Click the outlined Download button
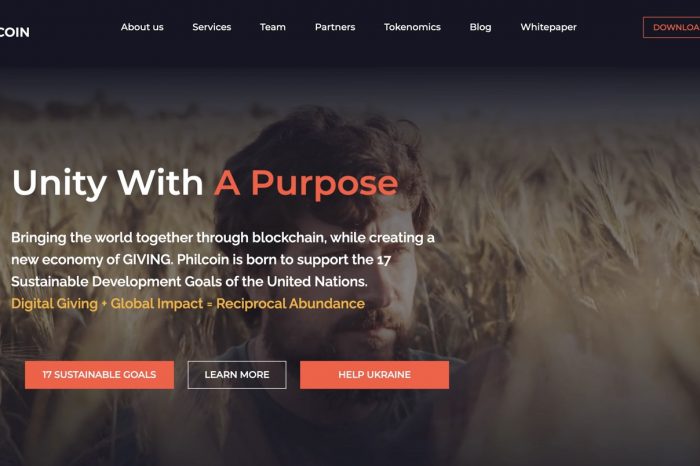 671,27
